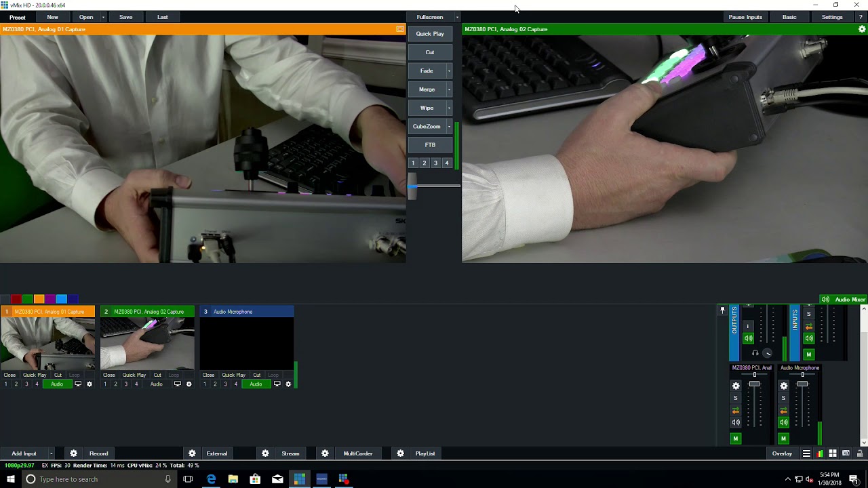868x488 pixels.
Task: Toggle Audio on Analog 01 Capture input
Action: pyautogui.click(x=57, y=384)
